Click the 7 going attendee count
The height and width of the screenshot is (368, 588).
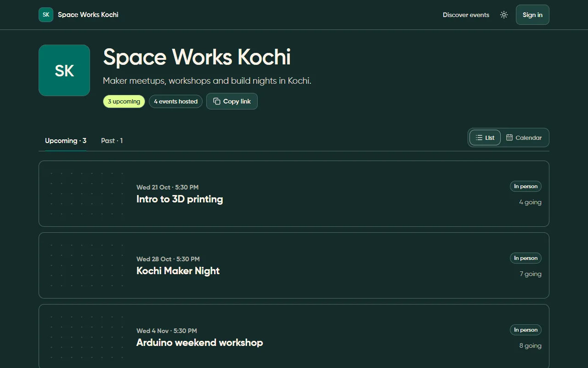531,274
